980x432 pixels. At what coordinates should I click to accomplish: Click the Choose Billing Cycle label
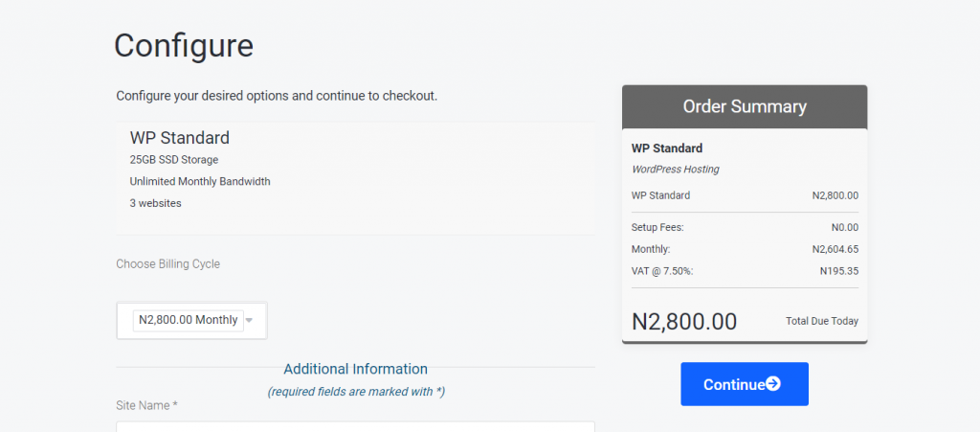(x=167, y=263)
